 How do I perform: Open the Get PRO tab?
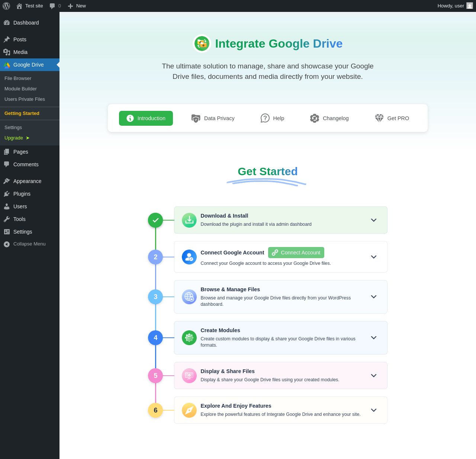(x=392, y=118)
